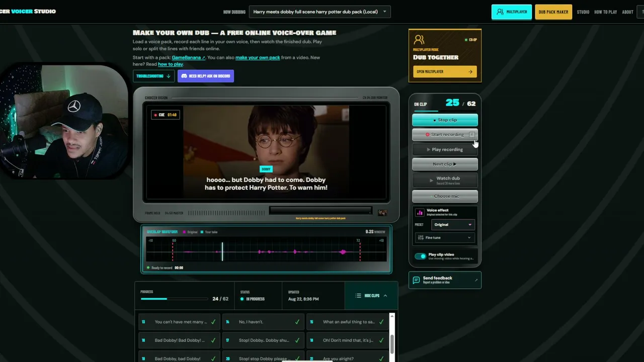Click the small square icon on Start recording
The height and width of the screenshot is (362, 644).
472,134
